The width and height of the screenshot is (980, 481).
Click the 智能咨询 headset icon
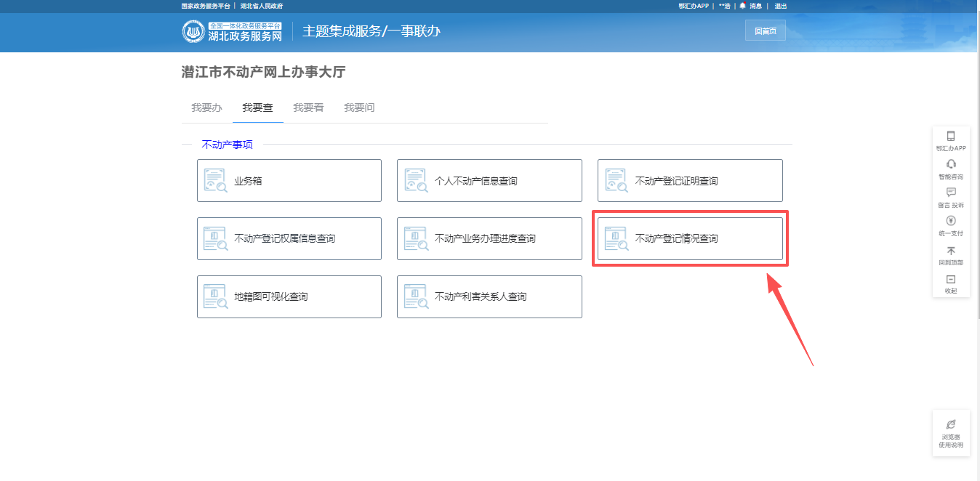(x=951, y=165)
